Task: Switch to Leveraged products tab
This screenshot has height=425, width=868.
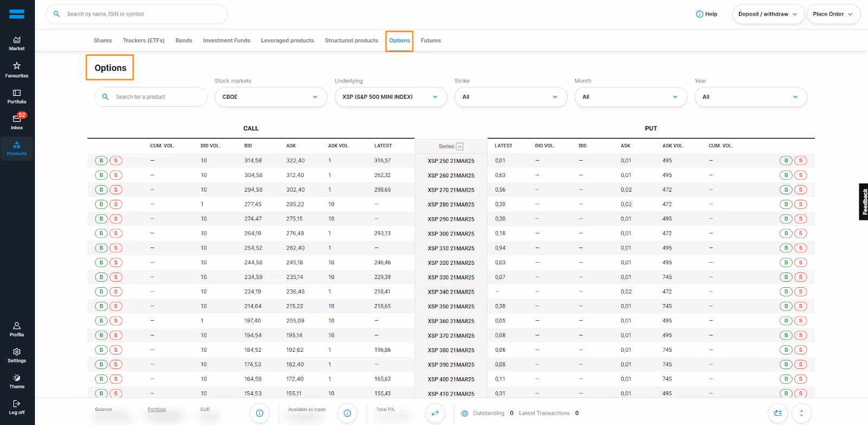Action: [288, 41]
